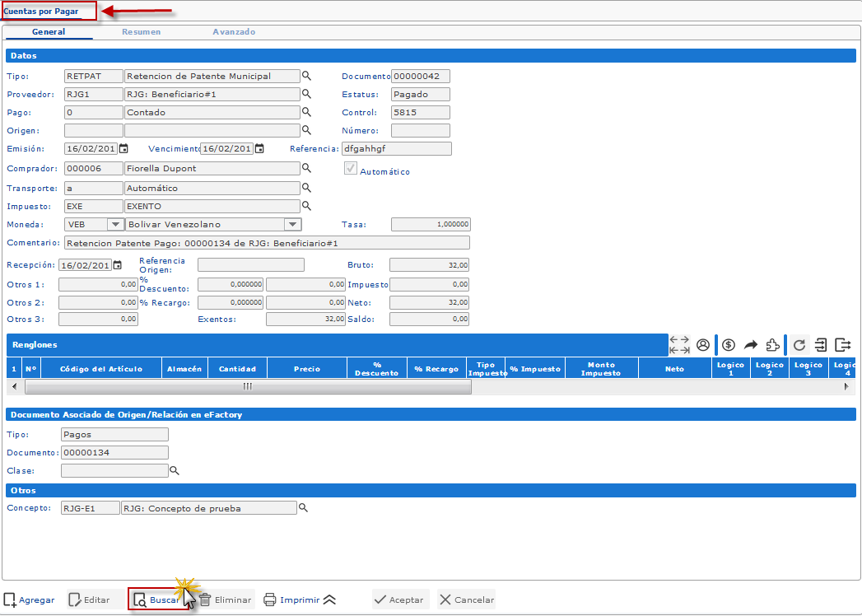The image size is (862, 616).
Task: Click the forward arrow icon in Renglones toolbar
Action: coord(750,345)
